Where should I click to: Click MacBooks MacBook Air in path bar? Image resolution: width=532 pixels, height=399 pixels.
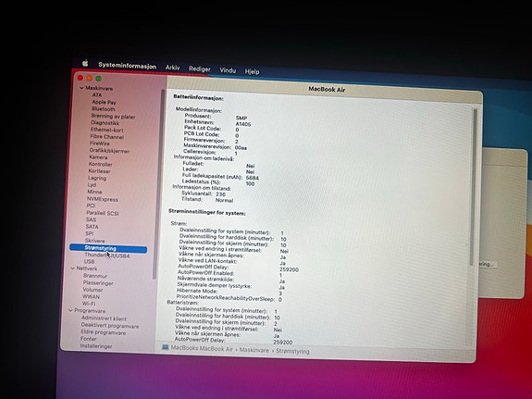pos(202,348)
